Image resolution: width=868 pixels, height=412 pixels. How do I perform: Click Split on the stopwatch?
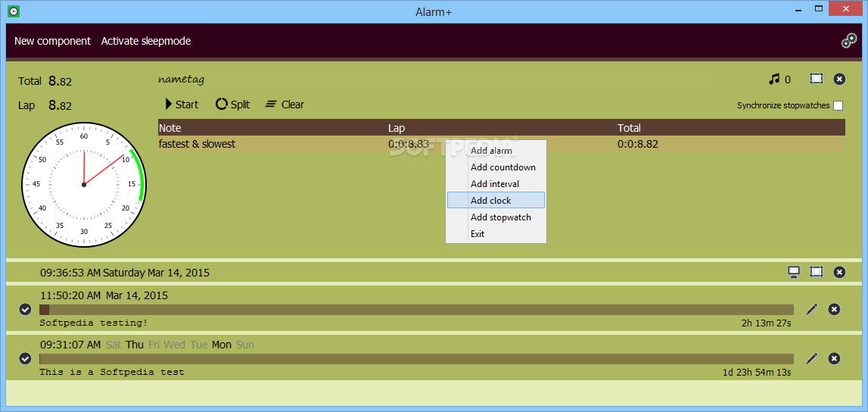[x=232, y=104]
